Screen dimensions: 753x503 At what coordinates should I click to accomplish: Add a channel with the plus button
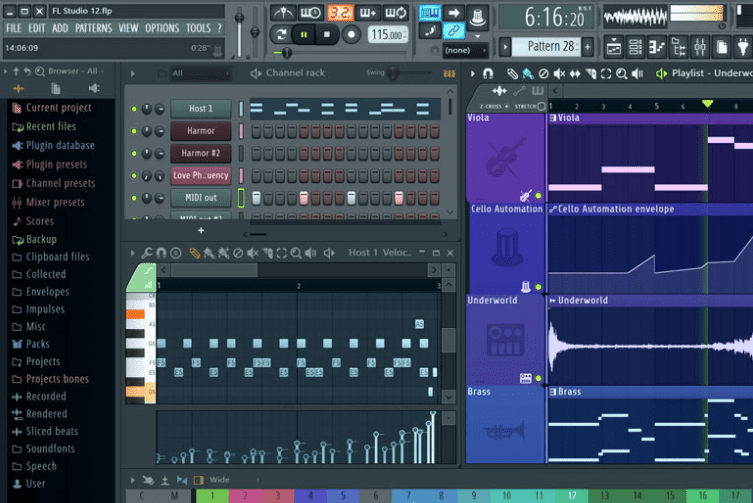tap(201, 231)
